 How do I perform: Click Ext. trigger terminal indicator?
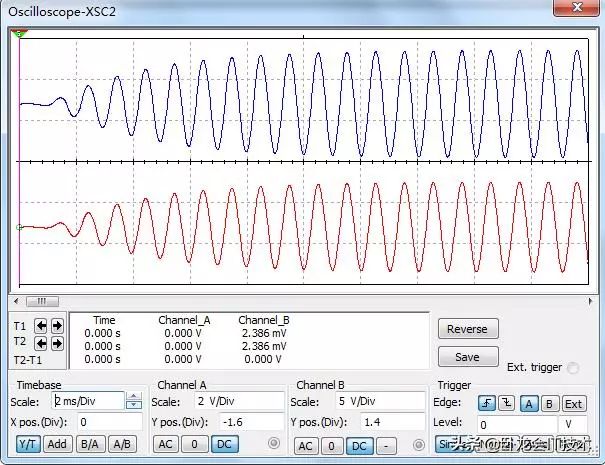[573, 368]
